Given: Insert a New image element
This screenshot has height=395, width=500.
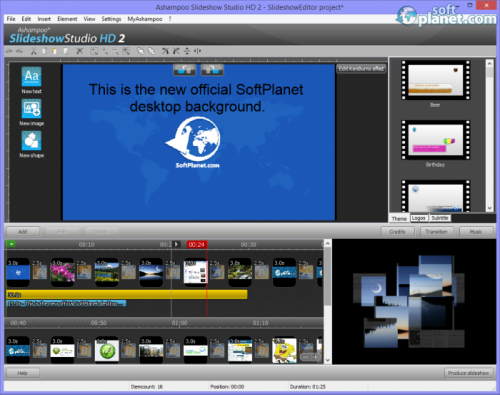Looking at the screenshot, I should pyautogui.click(x=32, y=112).
